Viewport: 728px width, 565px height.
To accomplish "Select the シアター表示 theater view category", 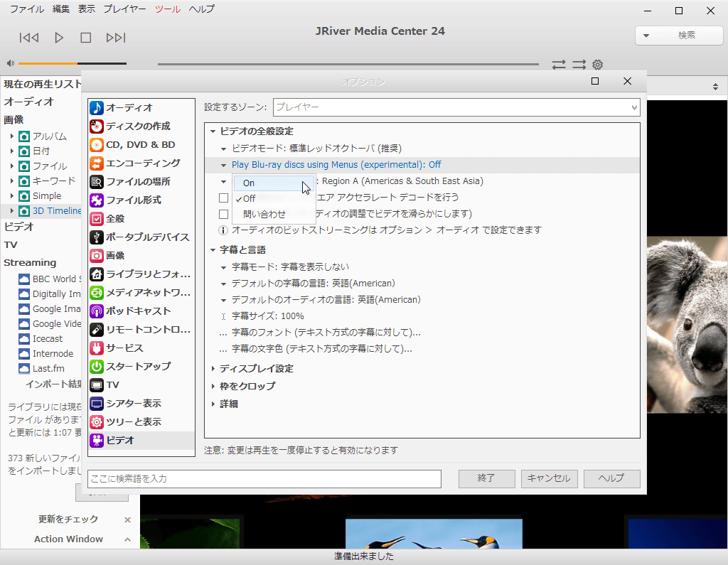I will point(141,404).
